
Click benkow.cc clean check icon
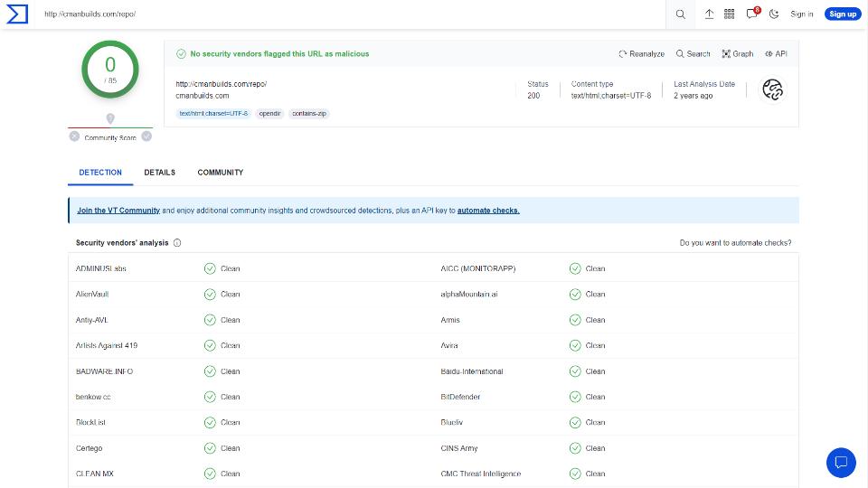(210, 397)
